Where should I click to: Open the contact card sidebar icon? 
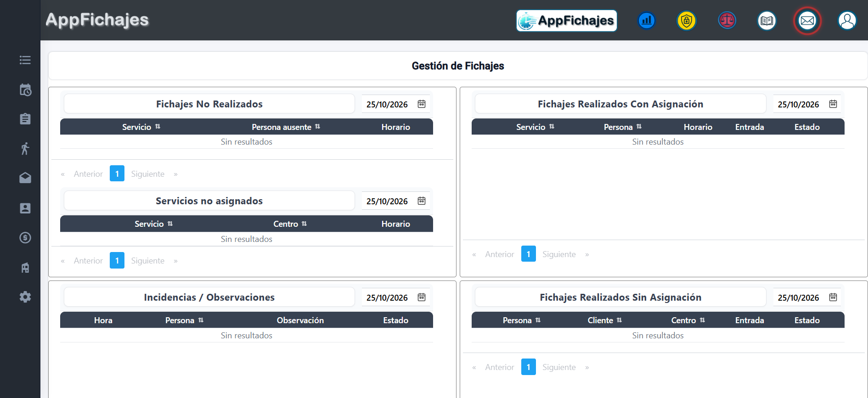pos(25,208)
